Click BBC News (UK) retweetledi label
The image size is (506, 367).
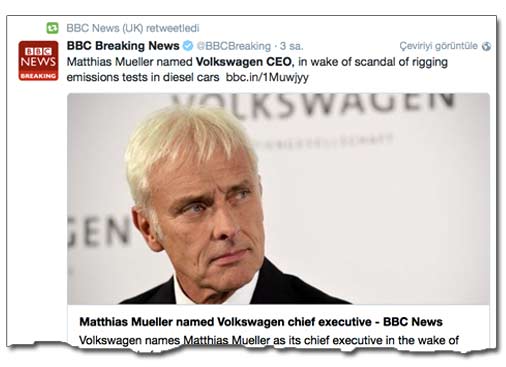pos(133,28)
